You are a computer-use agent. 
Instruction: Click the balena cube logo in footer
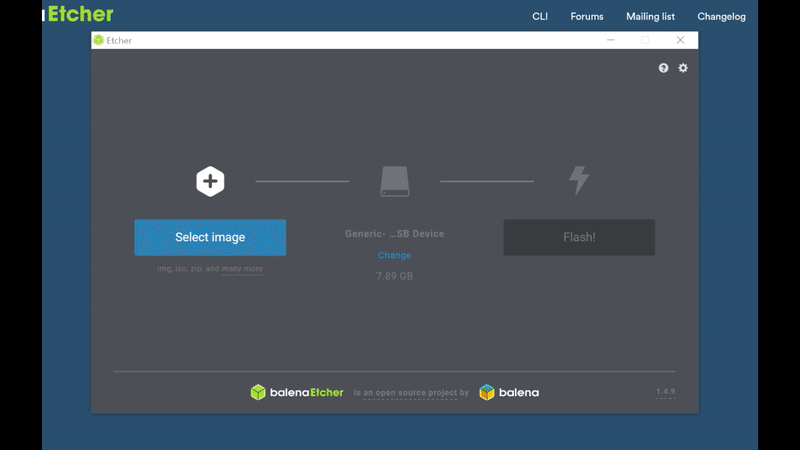(487, 392)
